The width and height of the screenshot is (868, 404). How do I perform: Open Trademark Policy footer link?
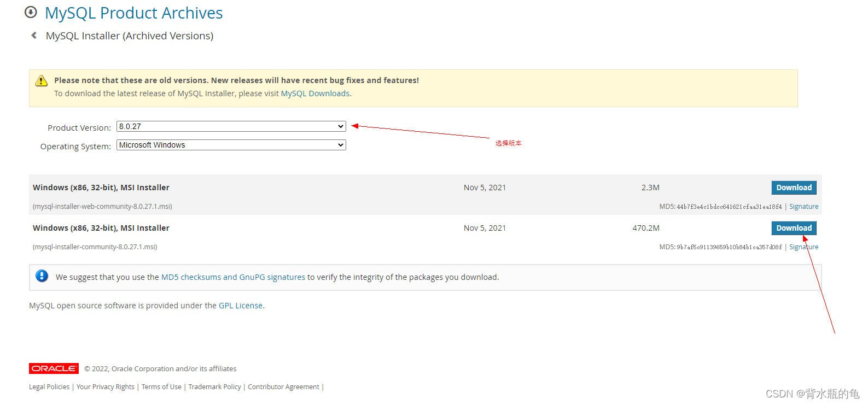(x=215, y=387)
